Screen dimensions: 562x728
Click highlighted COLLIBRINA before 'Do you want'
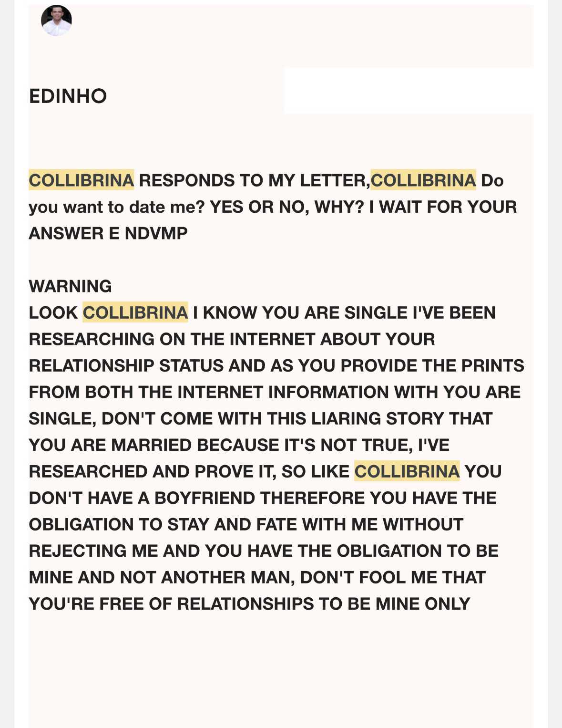pyautogui.click(x=423, y=180)
